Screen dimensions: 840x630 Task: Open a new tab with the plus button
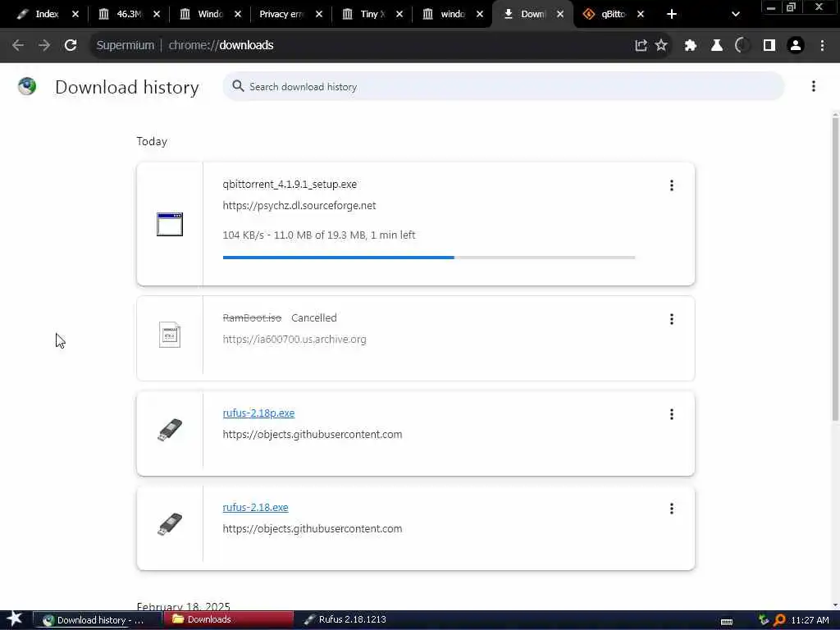tap(671, 15)
